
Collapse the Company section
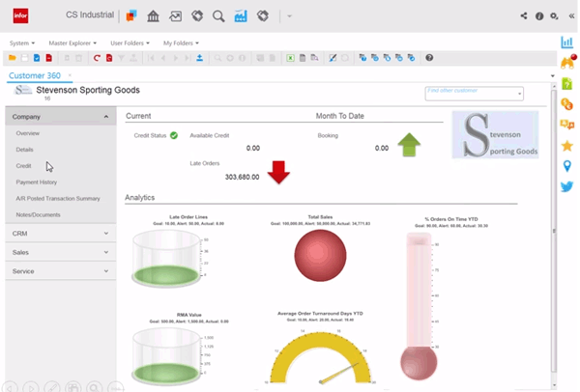[x=61, y=117]
